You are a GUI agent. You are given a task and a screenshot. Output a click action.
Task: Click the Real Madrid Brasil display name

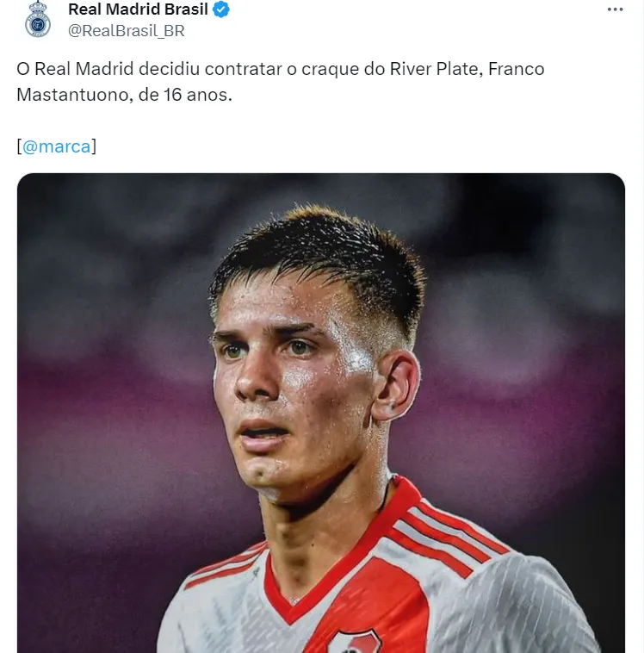pyautogui.click(x=138, y=10)
